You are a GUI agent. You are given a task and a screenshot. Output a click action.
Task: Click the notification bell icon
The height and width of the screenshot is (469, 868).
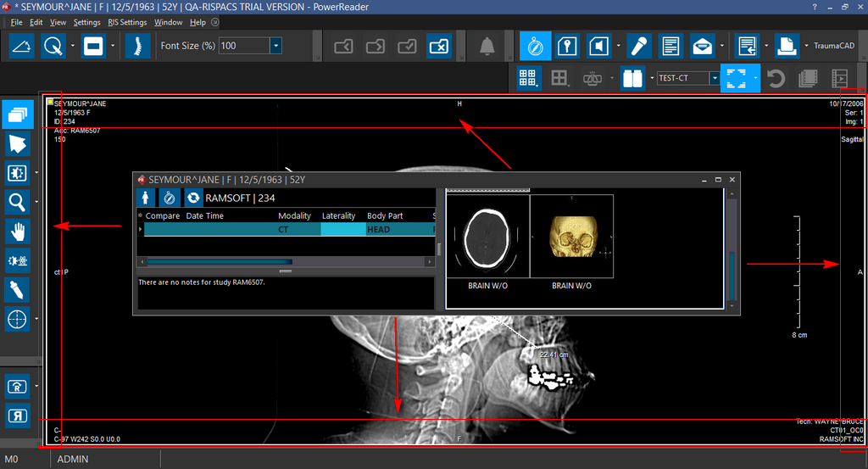(487, 46)
